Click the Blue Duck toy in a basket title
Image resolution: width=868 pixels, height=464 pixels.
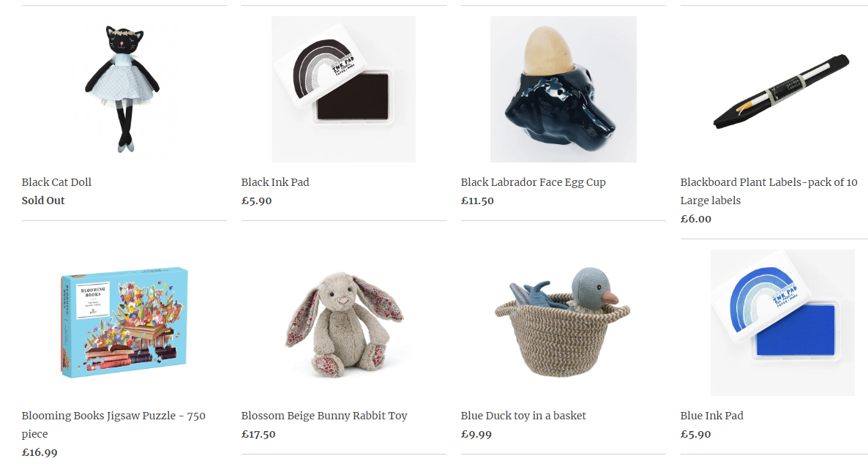click(x=523, y=416)
